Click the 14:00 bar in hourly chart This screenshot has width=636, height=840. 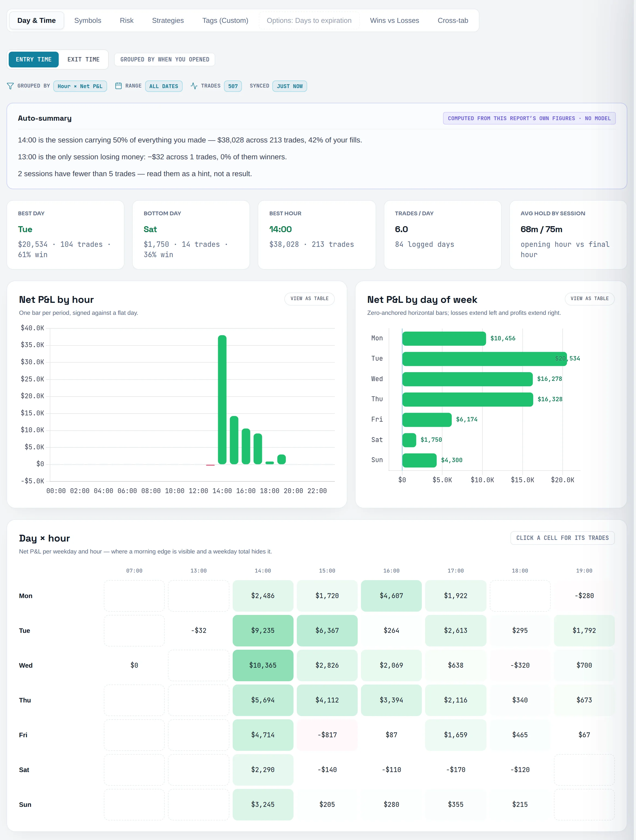tap(222, 400)
